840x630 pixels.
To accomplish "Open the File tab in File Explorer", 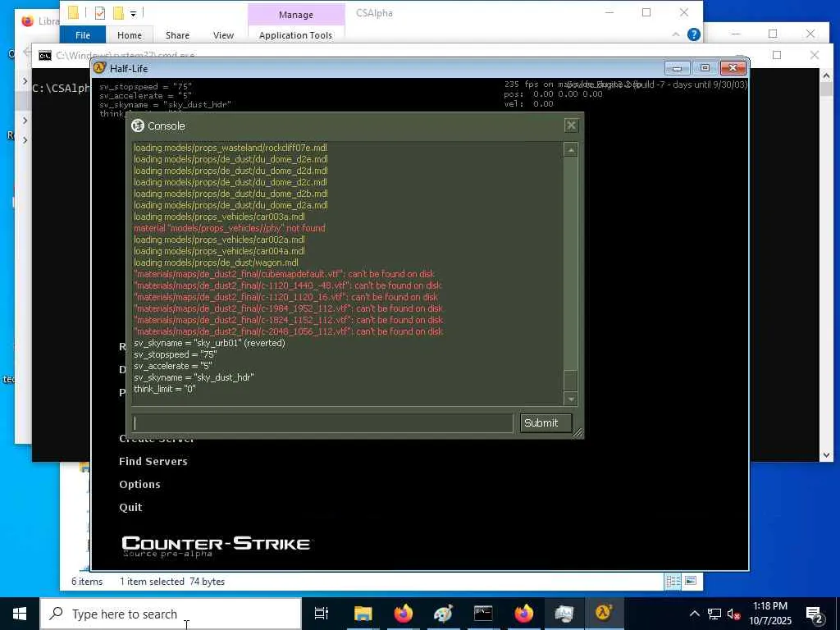I will coord(83,34).
